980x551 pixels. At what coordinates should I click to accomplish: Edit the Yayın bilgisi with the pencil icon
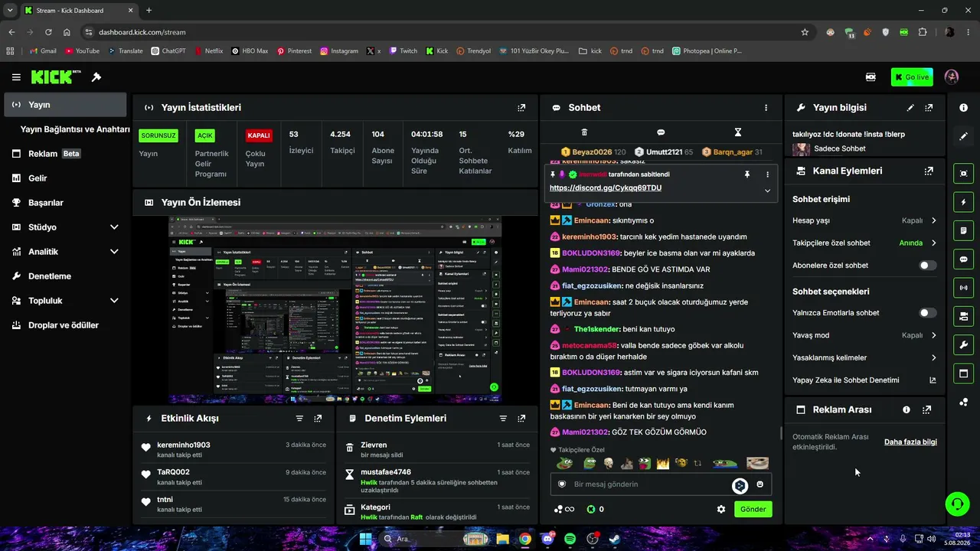pos(910,108)
